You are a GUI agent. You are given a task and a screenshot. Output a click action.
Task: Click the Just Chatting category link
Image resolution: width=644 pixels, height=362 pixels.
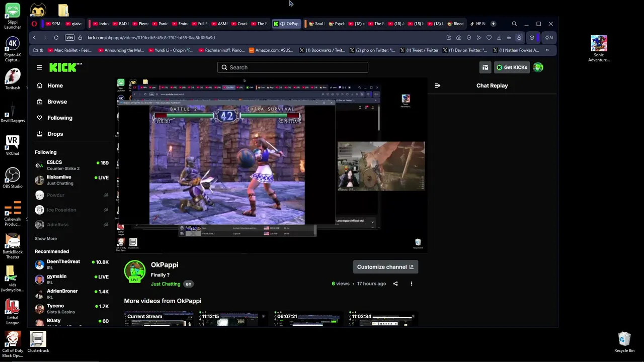coord(166,284)
